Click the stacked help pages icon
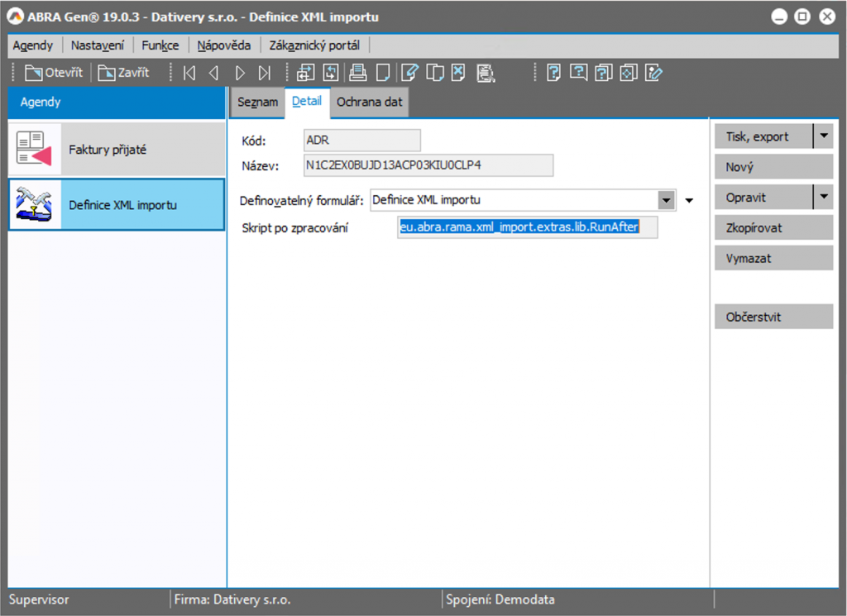 click(603, 72)
